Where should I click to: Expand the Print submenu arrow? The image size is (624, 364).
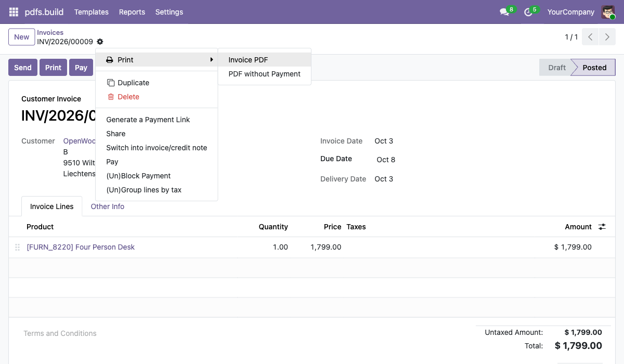coord(211,60)
